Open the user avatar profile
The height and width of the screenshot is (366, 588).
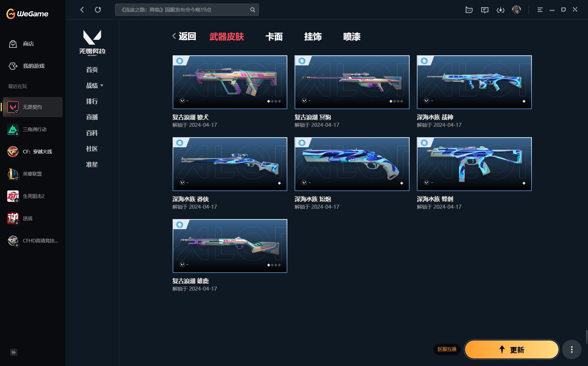tap(516, 10)
